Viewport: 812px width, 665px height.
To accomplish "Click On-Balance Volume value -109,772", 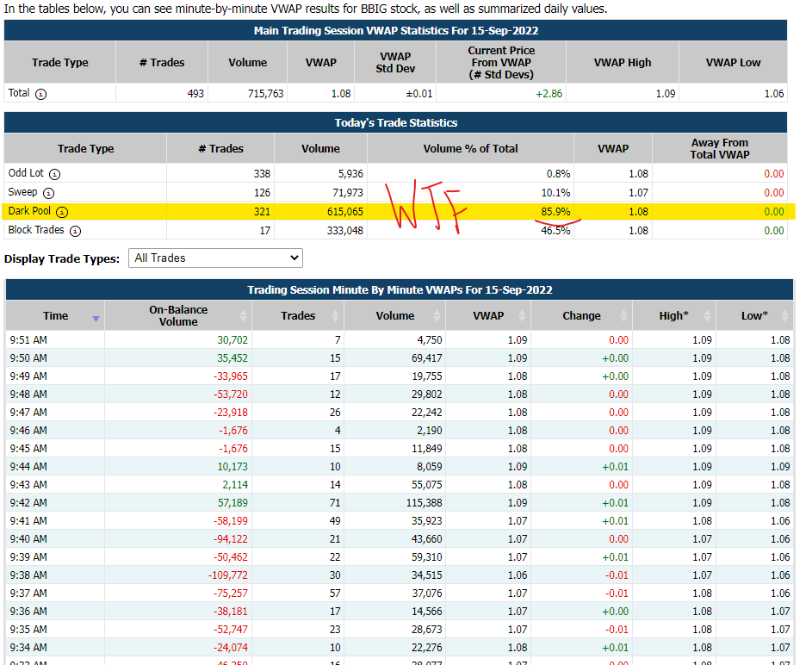I will click(228, 575).
